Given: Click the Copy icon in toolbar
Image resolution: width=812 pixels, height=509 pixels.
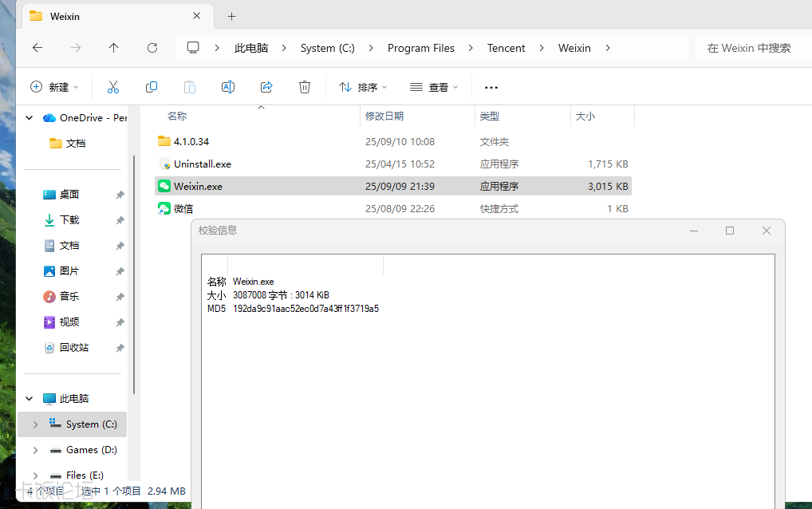Looking at the screenshot, I should pos(152,87).
